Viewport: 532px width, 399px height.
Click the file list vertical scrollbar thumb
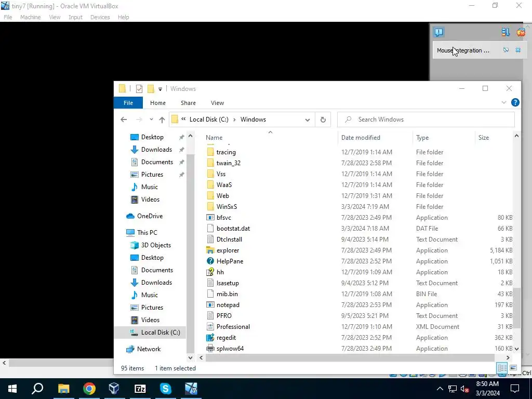(516, 308)
